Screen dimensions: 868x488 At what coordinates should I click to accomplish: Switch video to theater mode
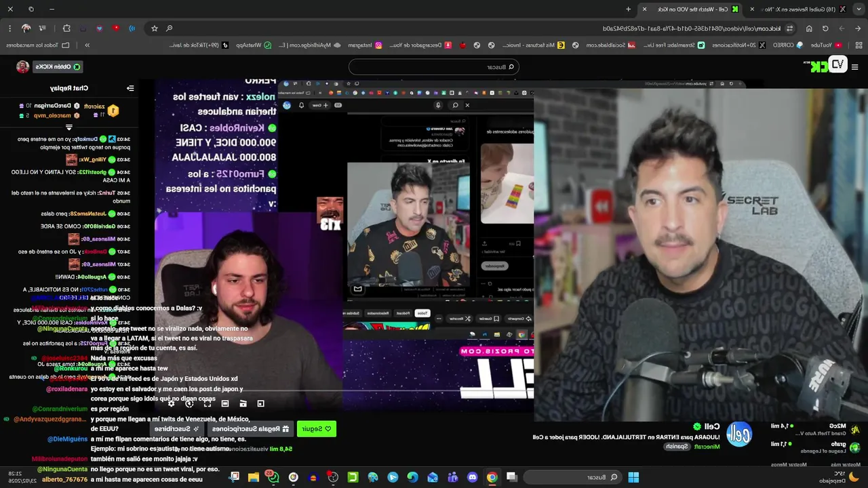click(x=225, y=403)
